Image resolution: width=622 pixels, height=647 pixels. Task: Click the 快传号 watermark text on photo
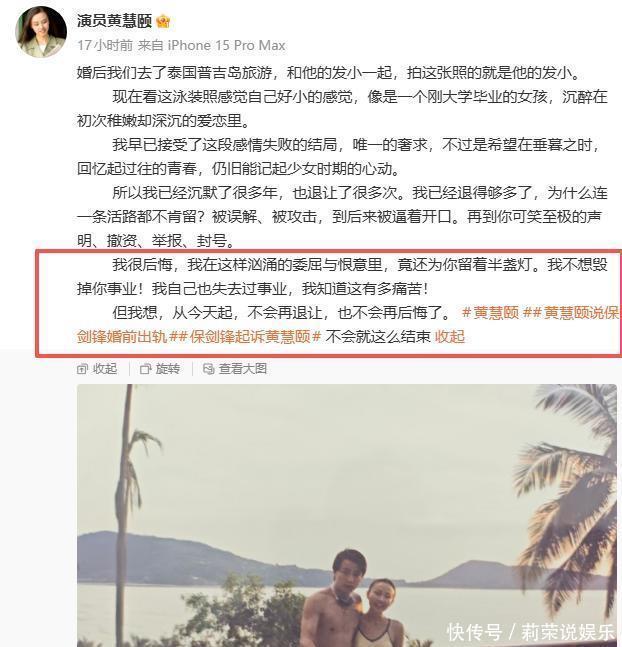(x=475, y=632)
